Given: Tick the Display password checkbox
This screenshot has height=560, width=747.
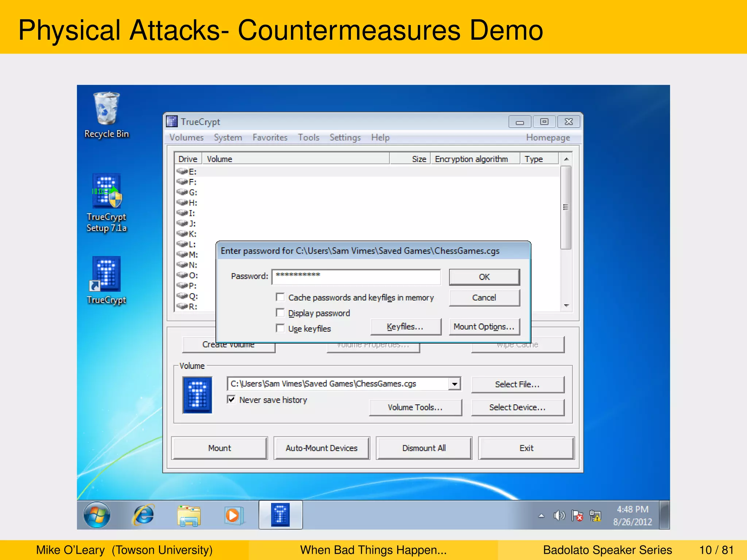Looking at the screenshot, I should click(x=280, y=313).
